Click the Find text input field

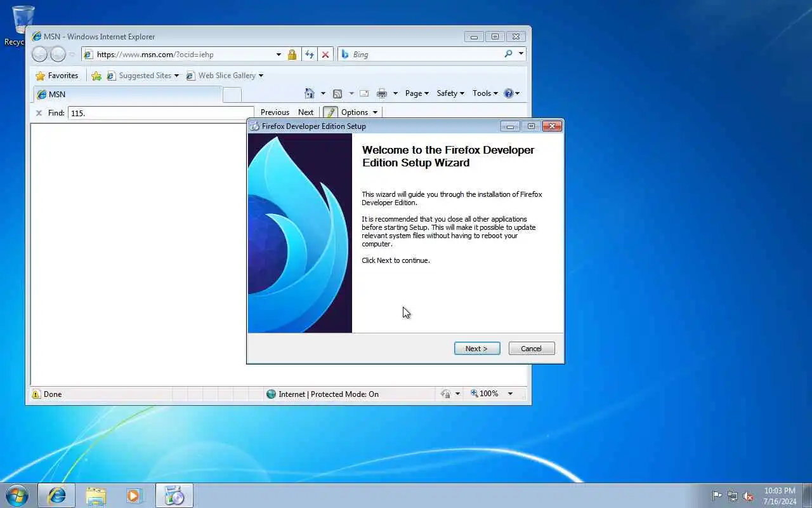click(x=161, y=113)
